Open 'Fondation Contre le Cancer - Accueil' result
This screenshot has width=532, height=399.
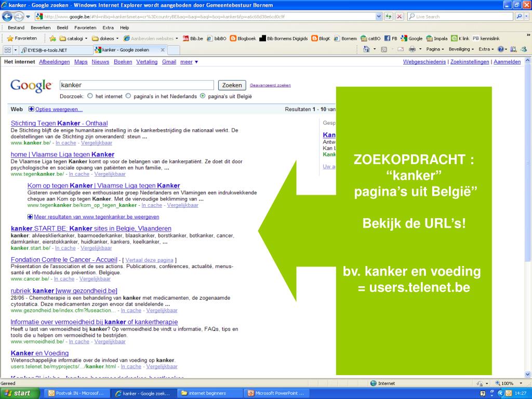[x=64, y=260]
